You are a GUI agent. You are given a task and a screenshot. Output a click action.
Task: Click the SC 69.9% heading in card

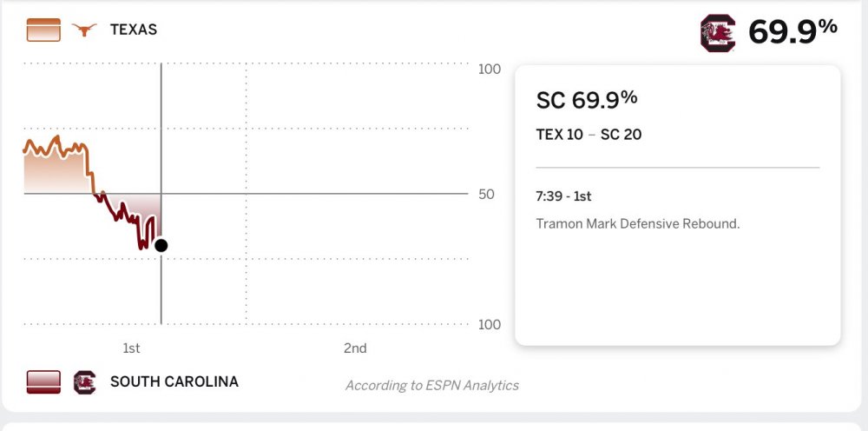pyautogui.click(x=587, y=100)
